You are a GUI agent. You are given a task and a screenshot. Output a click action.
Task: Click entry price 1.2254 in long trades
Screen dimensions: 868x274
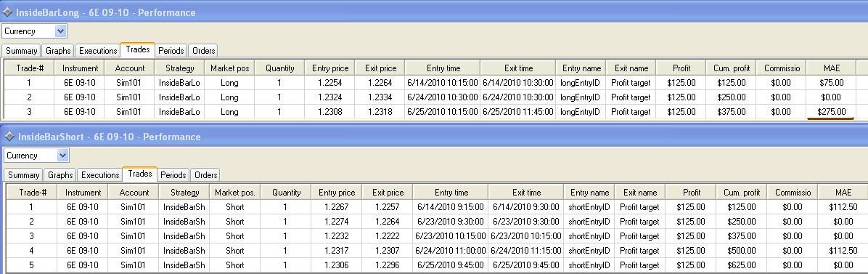(330, 83)
